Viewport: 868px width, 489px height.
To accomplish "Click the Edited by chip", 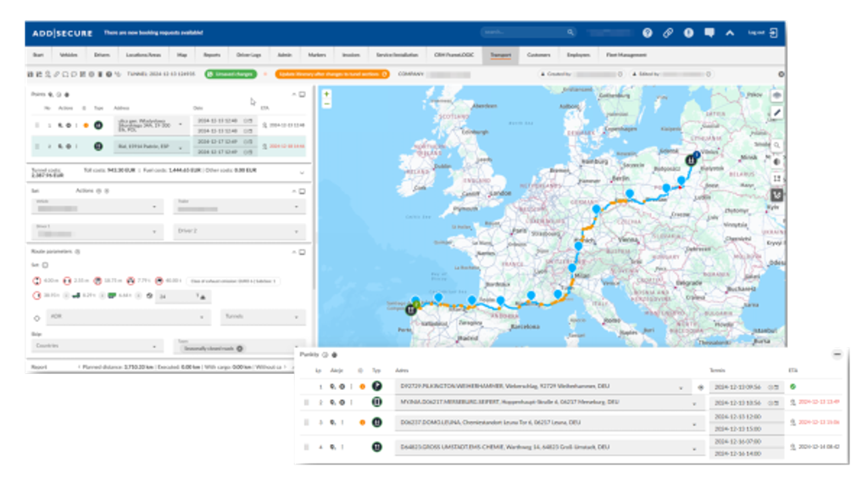I will (x=671, y=74).
